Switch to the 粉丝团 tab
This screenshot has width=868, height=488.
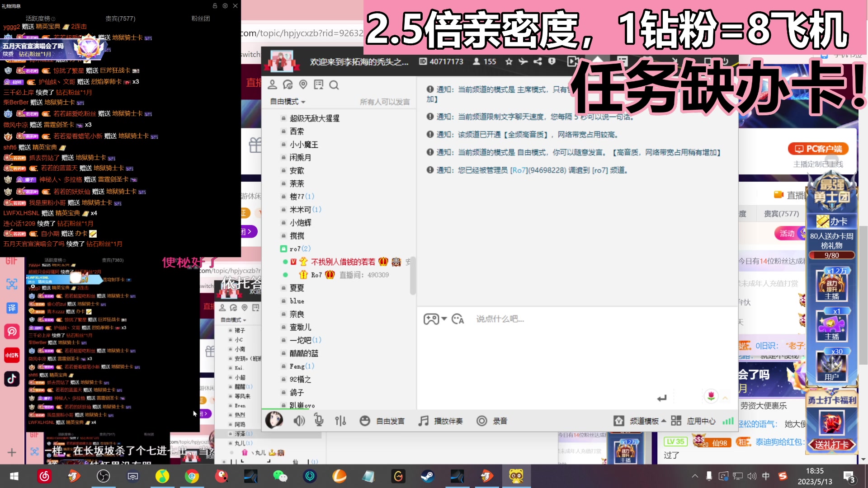coord(201,19)
